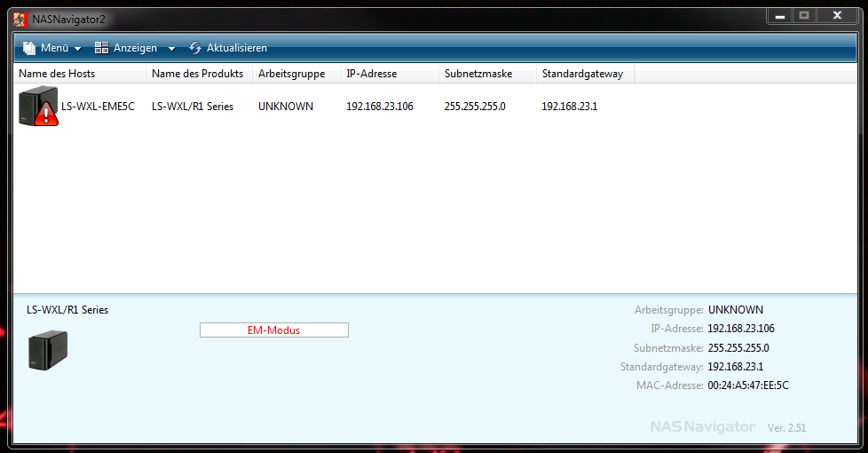Minimize the NASNavigator2 window
Screen dimensions: 868x453
pyautogui.click(x=780, y=16)
